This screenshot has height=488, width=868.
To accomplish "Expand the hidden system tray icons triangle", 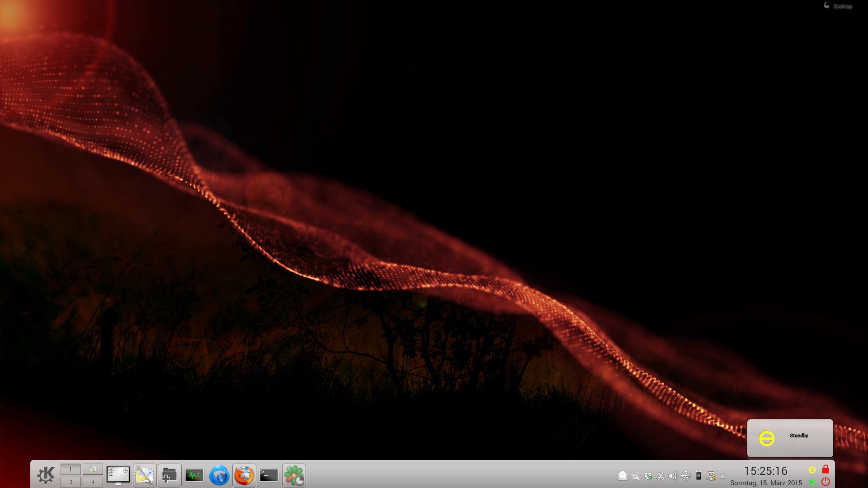I will pos(722,477).
